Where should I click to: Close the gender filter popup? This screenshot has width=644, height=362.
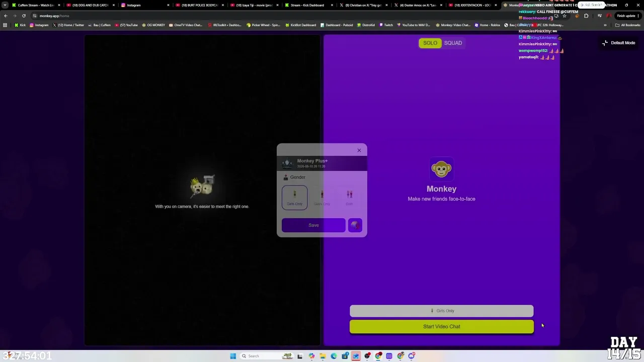coord(359,150)
